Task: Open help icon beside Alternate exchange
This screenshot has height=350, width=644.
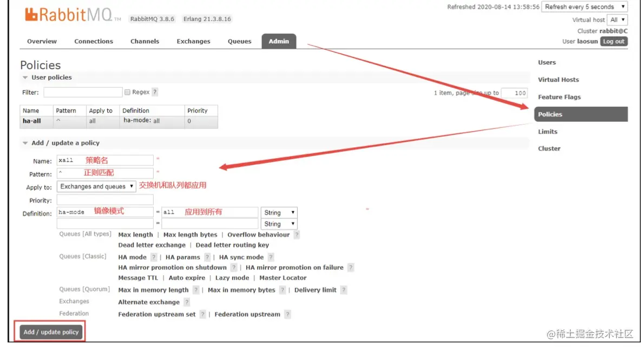Action: (187, 302)
